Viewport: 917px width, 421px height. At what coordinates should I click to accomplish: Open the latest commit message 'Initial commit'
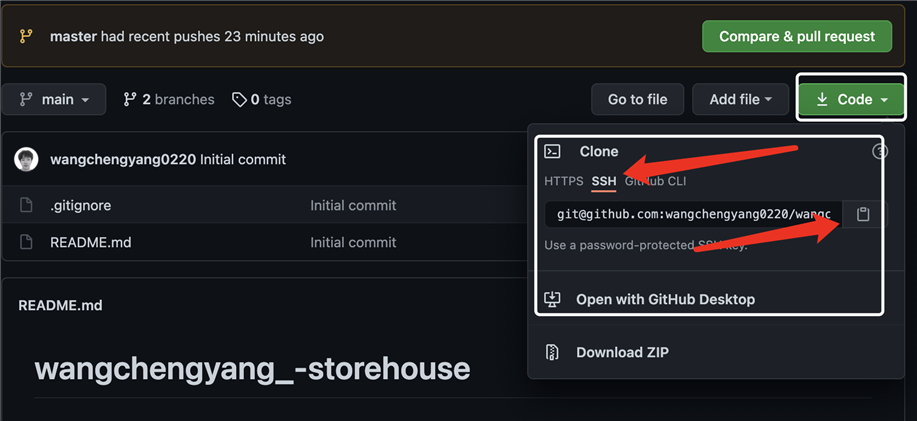tap(243, 159)
